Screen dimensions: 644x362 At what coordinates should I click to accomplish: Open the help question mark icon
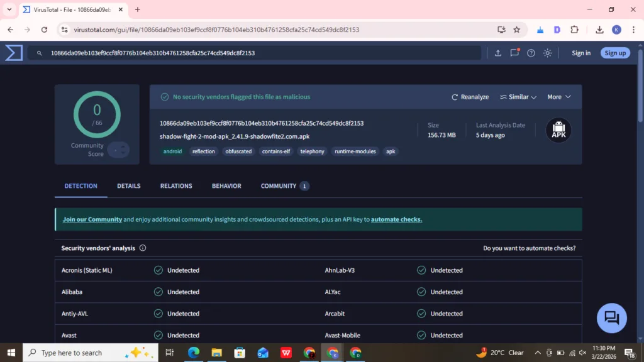tap(531, 53)
